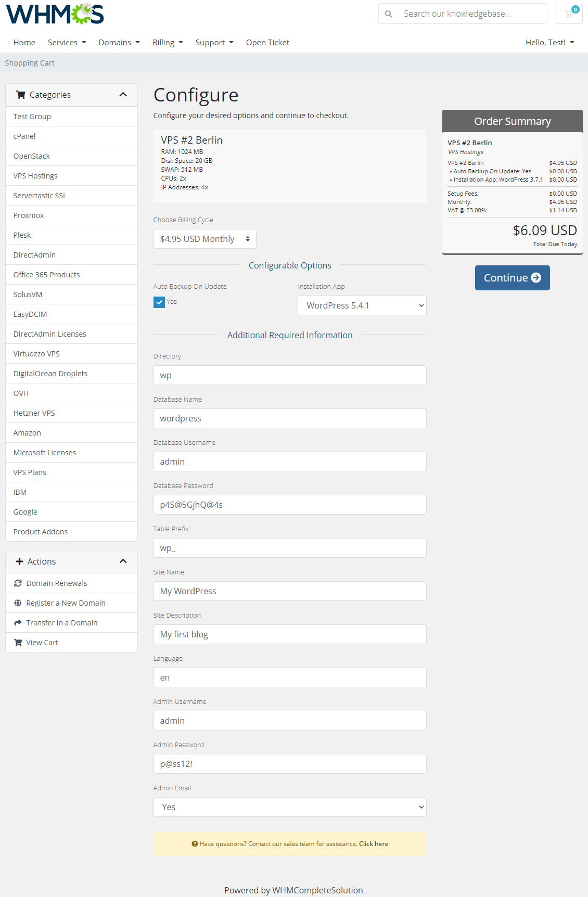Click the View Cart icon in Actions
Image resolution: width=588 pixels, height=897 pixels.
tap(18, 643)
